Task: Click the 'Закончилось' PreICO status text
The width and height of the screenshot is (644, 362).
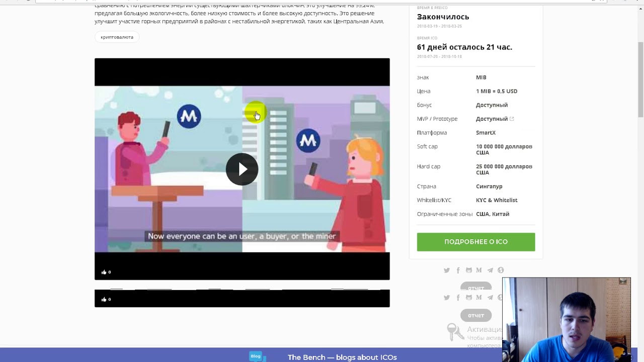Action: (x=443, y=17)
